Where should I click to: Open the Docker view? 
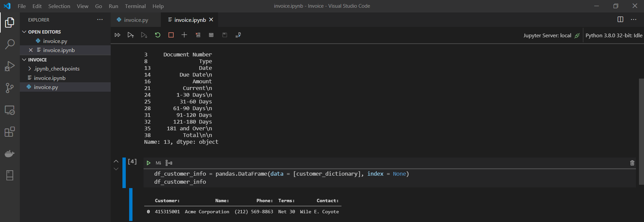[x=10, y=153]
